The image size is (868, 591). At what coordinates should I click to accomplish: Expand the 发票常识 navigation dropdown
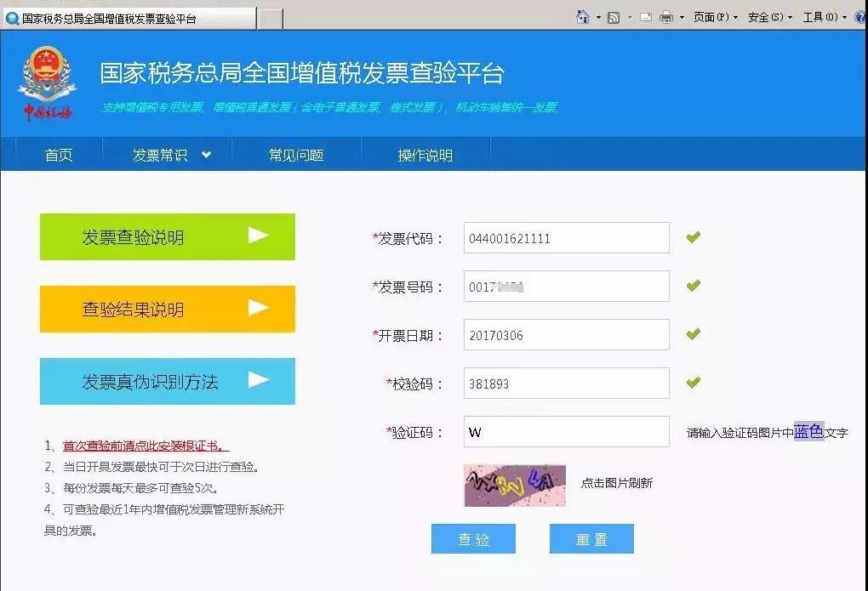coord(167,155)
